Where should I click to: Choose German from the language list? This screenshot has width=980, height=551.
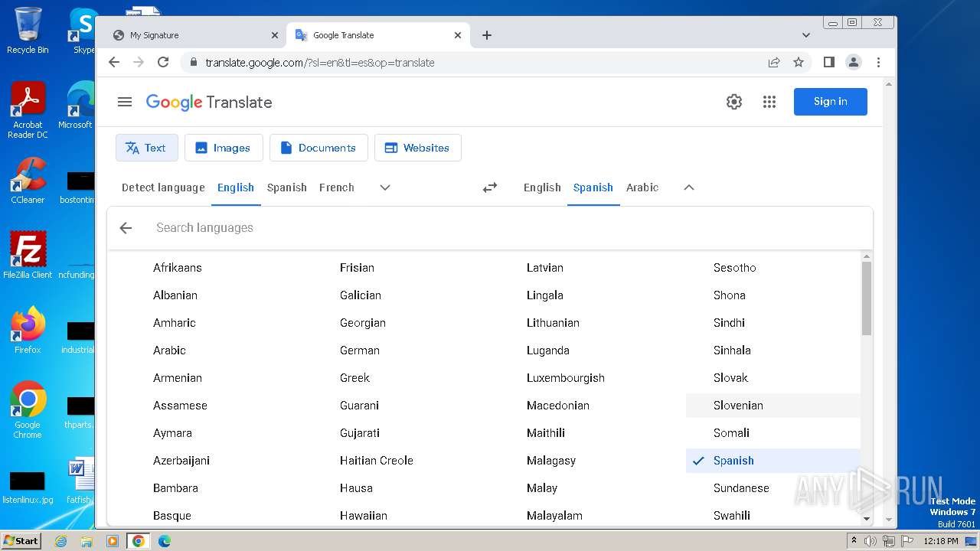(360, 350)
